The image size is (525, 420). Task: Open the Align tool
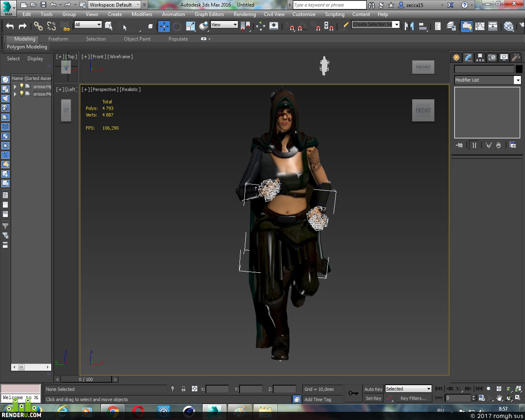[422, 26]
